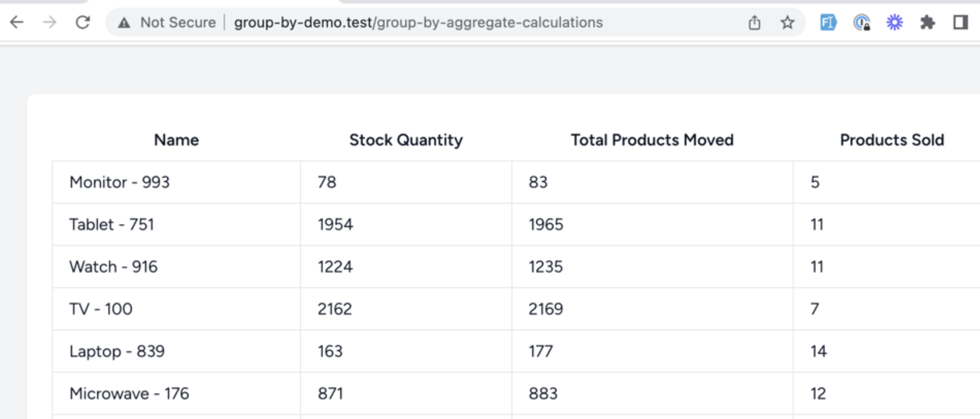Open the share page icon
The width and height of the screenshot is (980, 419).
[754, 23]
